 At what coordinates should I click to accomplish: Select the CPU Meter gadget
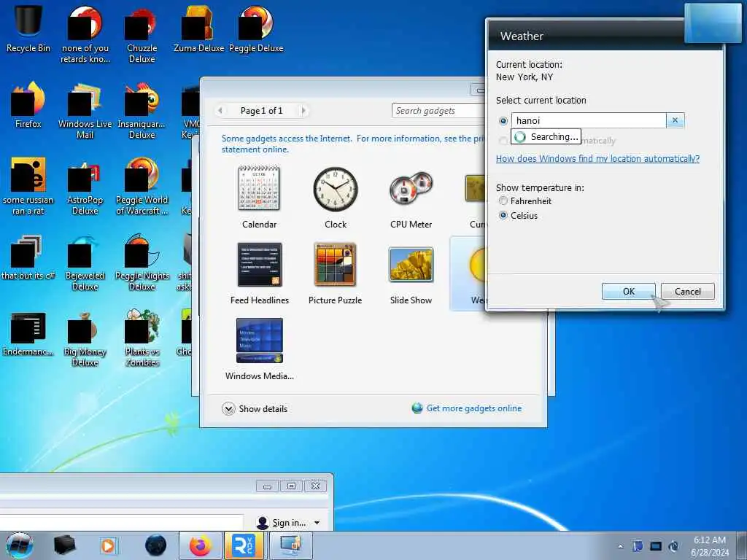[411, 197]
